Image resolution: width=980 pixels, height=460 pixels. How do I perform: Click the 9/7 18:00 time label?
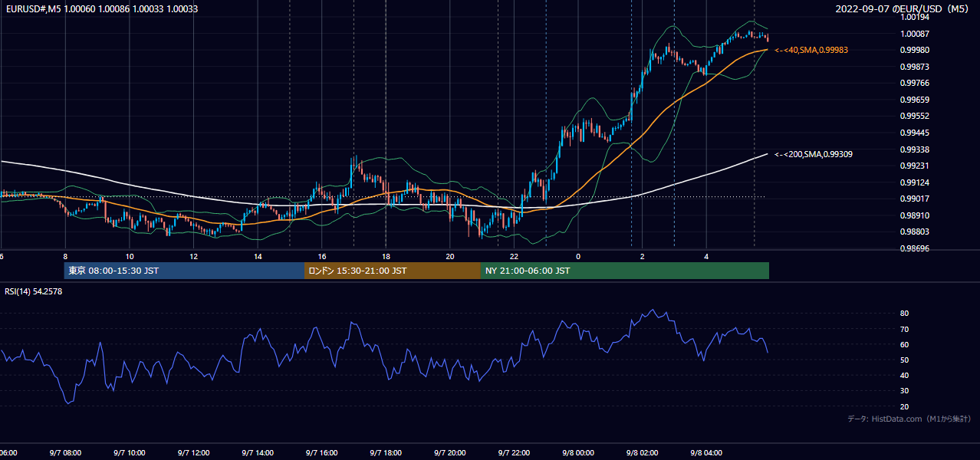tap(386, 452)
